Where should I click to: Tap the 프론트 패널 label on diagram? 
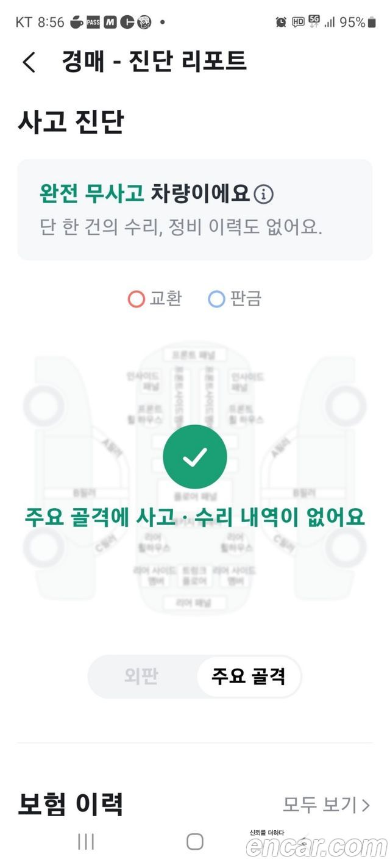pyautogui.click(x=194, y=354)
